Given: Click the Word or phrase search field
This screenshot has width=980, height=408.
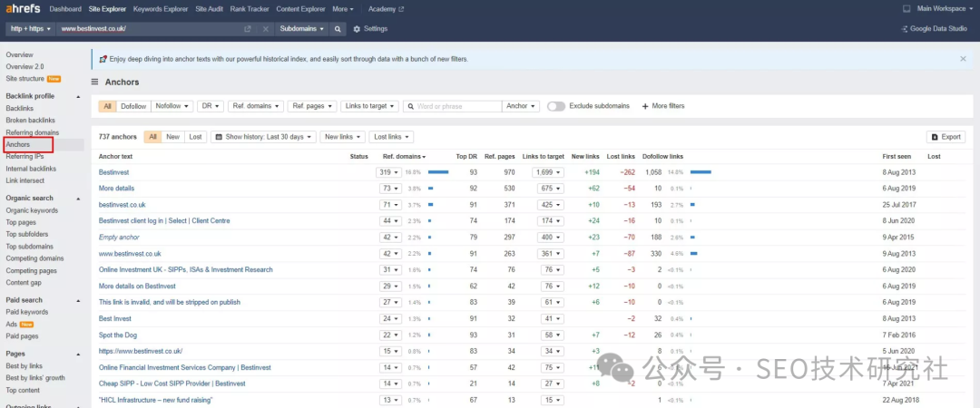Looking at the screenshot, I should 456,106.
